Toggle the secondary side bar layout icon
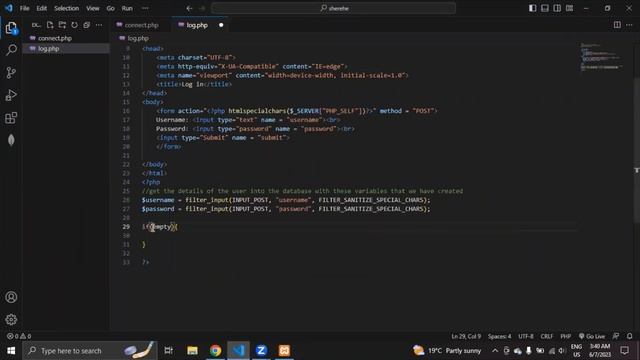640x360 pixels. pos(557,8)
